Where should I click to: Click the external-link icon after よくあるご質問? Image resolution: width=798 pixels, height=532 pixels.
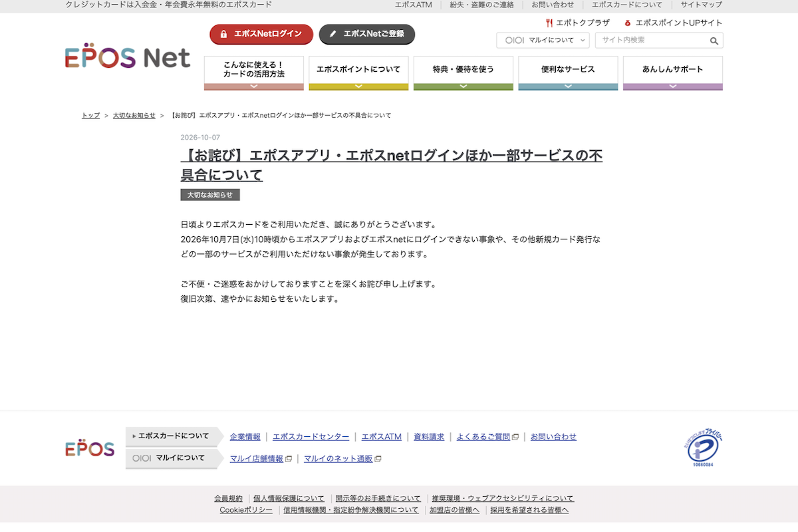click(515, 438)
